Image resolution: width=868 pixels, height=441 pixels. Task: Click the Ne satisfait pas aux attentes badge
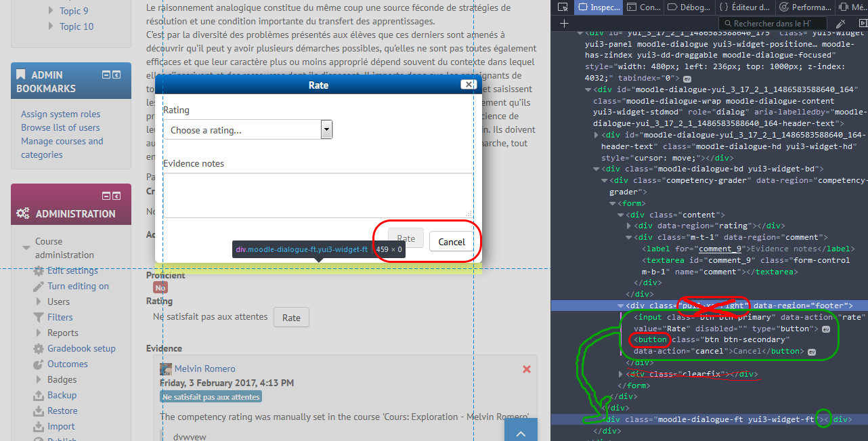(211, 397)
